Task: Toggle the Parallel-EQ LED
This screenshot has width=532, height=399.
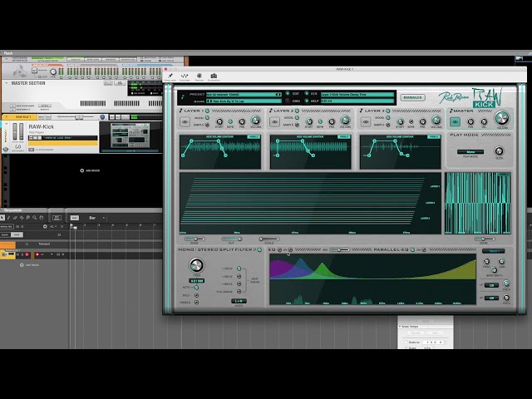Action: pyautogui.click(x=412, y=249)
